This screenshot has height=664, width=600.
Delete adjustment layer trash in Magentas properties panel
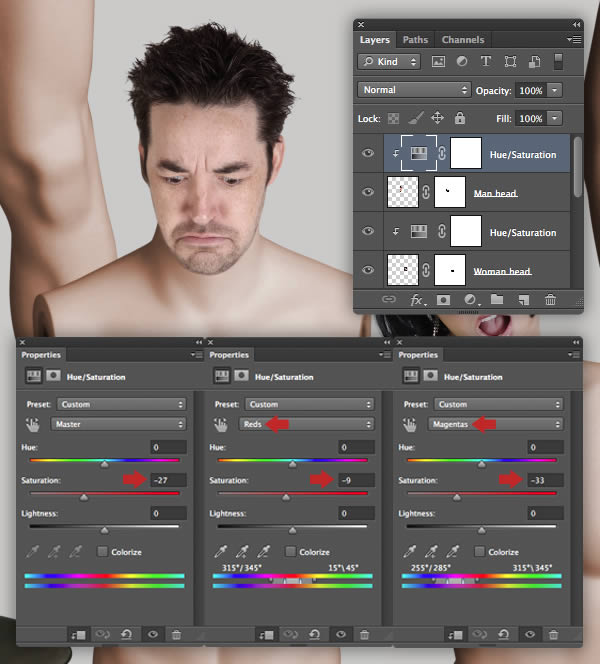(553, 634)
